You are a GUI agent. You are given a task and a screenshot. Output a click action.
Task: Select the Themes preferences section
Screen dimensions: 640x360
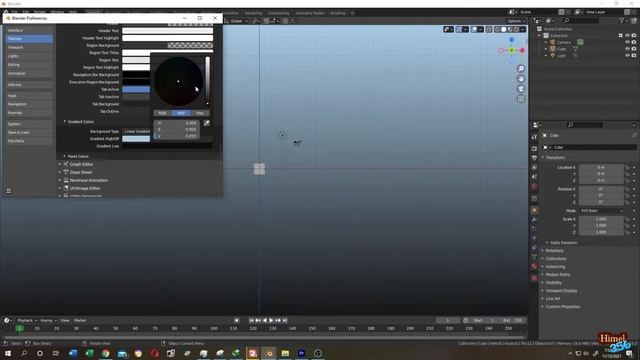29,39
